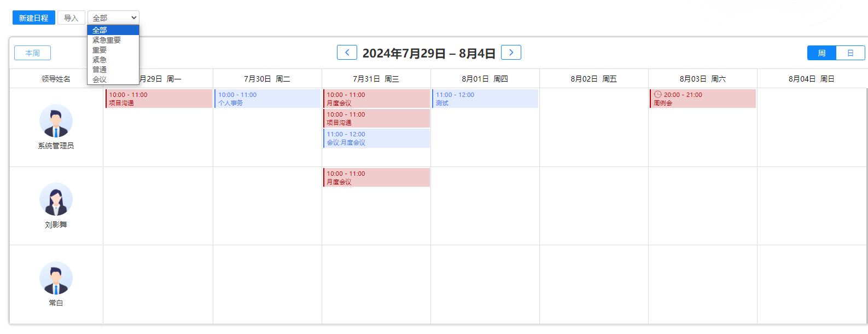
Task: Go to the previous week with left arrow
Action: pyautogui.click(x=347, y=53)
